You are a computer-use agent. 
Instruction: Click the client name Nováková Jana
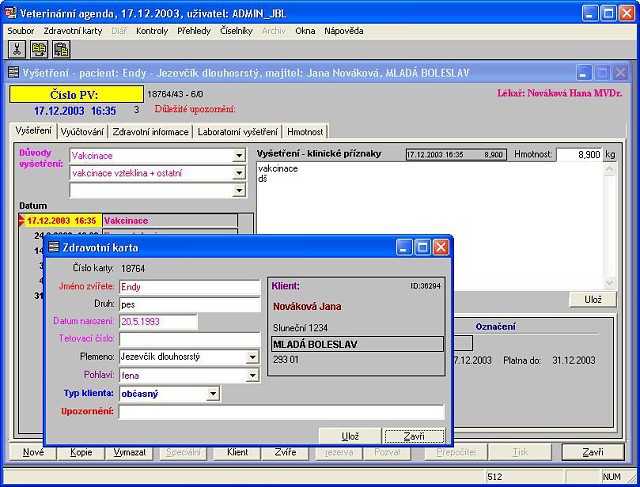pos(307,307)
